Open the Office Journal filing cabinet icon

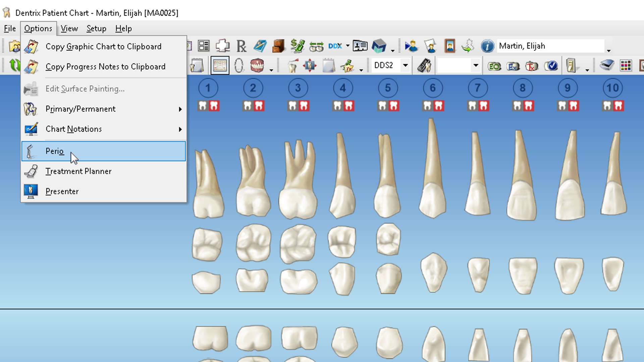(x=278, y=46)
